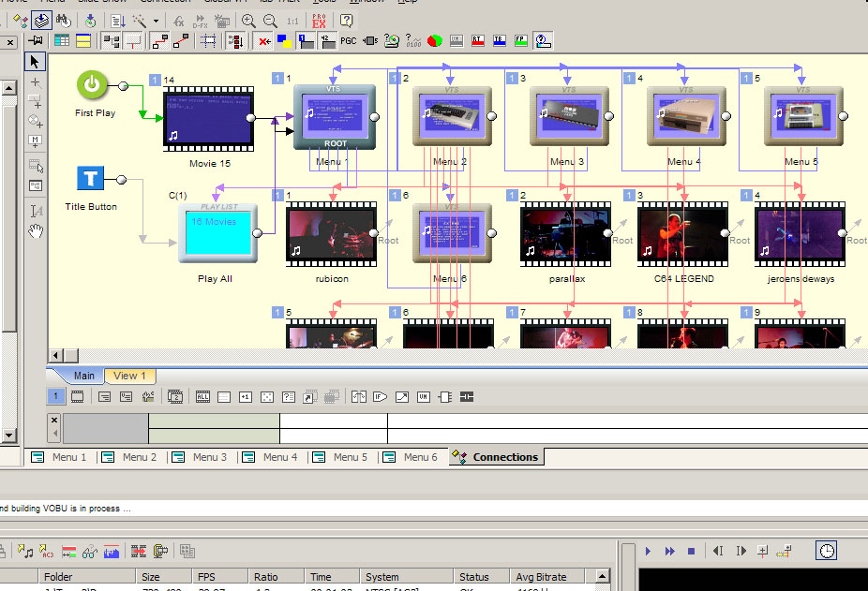Click the Zoom Out magnifier icon
The height and width of the screenshot is (591, 868).
click(270, 20)
